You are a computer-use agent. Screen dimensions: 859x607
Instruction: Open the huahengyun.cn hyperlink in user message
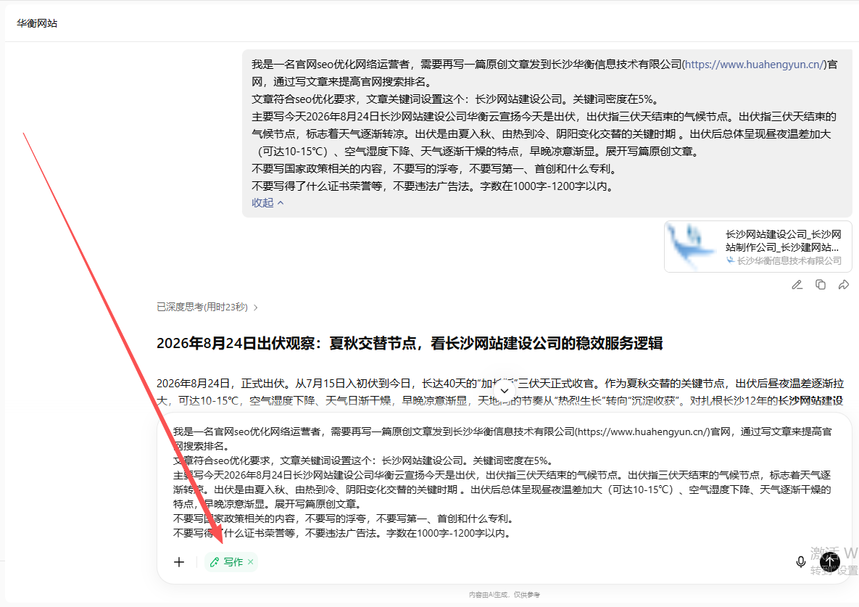pyautogui.click(x=754, y=64)
